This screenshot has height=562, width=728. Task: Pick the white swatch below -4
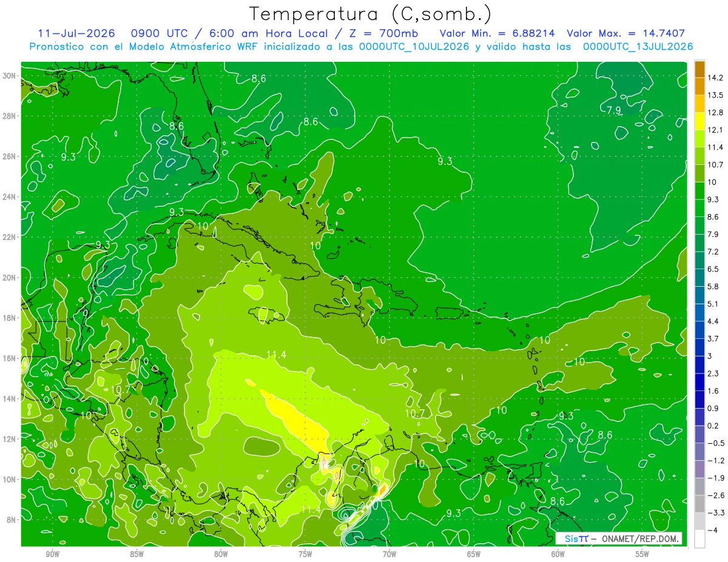coord(699,539)
